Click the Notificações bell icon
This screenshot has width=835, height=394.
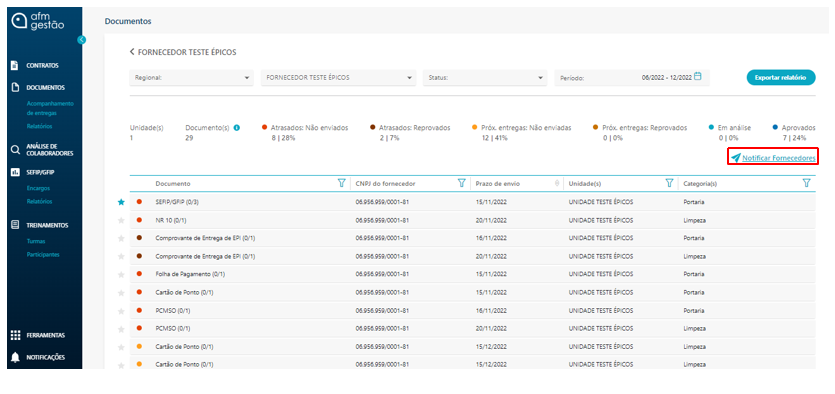click(15, 357)
